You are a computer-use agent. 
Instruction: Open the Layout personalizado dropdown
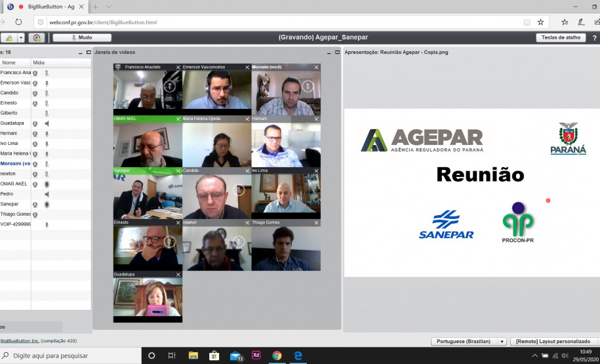click(x=555, y=342)
